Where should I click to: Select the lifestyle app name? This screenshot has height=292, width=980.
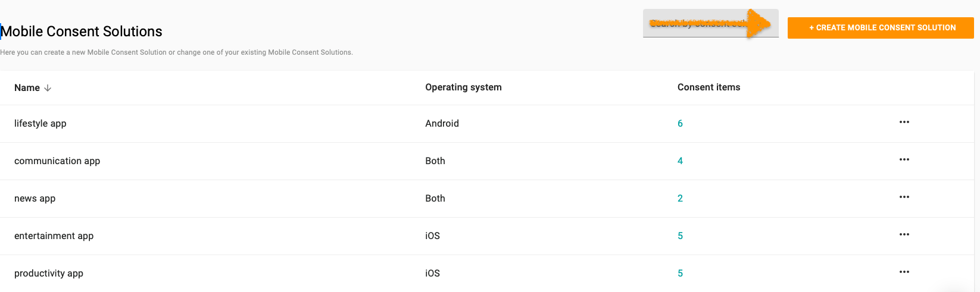(40, 124)
